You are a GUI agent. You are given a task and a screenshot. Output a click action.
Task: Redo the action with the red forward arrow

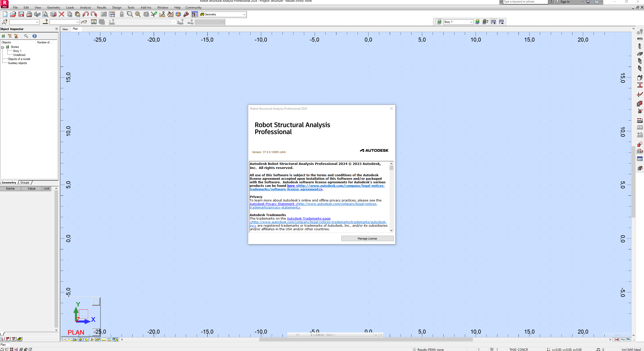pos(94,14)
